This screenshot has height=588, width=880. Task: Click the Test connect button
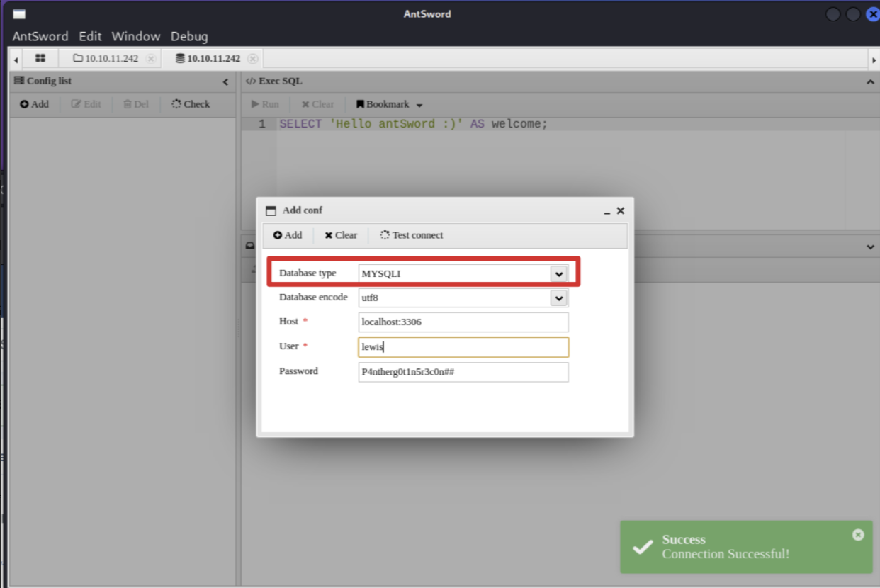[412, 235]
